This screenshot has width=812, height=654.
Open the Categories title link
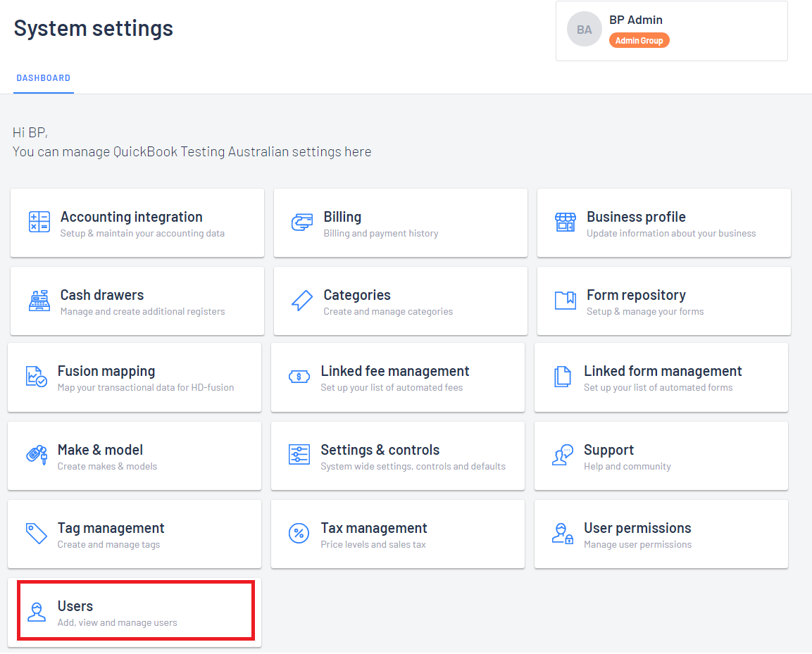click(357, 295)
